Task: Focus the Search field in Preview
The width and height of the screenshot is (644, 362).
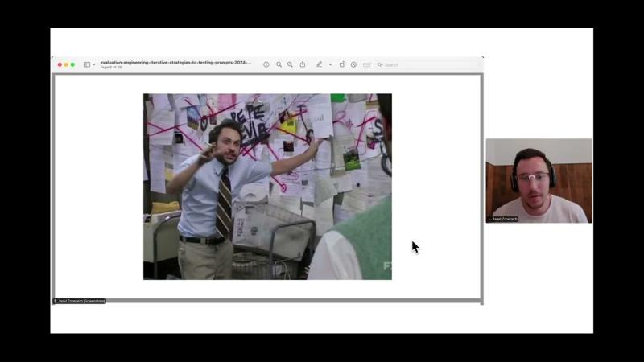Action: (427, 65)
